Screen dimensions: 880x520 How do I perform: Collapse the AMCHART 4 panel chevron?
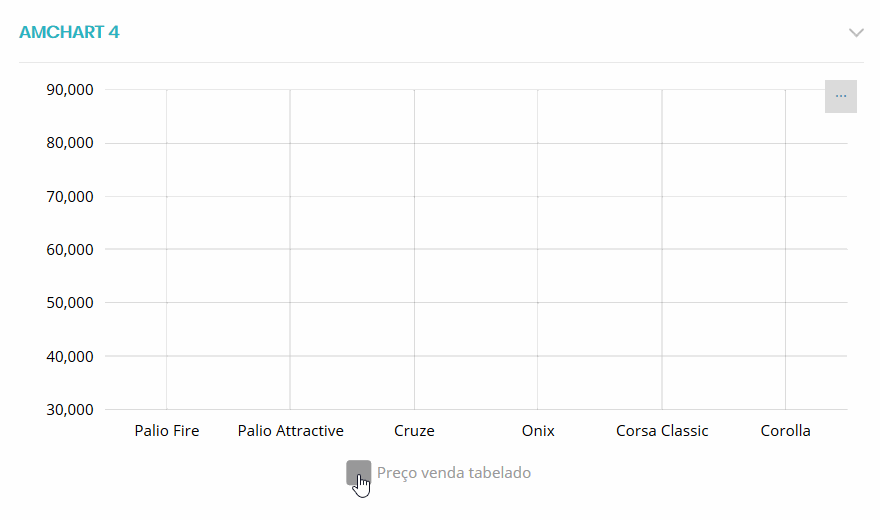(x=856, y=32)
